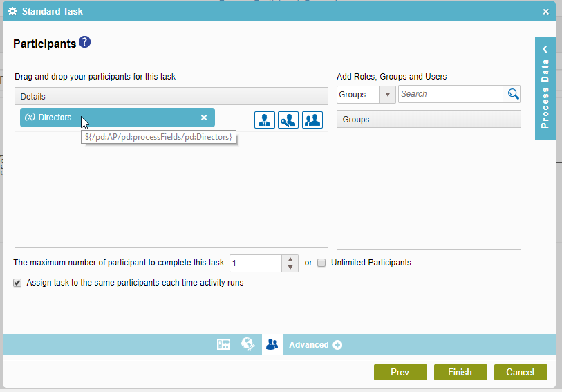
Task: Click the Prev button
Action: coord(400,372)
